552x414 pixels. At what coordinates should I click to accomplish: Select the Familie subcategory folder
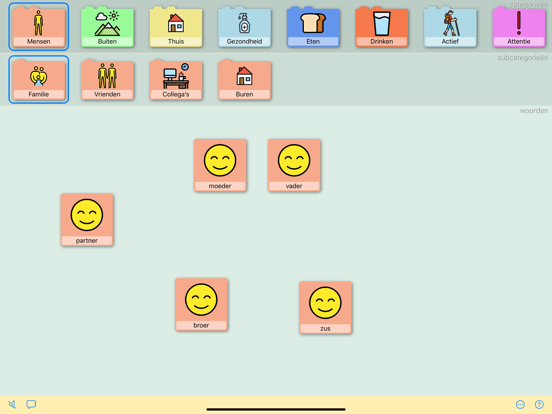(39, 80)
